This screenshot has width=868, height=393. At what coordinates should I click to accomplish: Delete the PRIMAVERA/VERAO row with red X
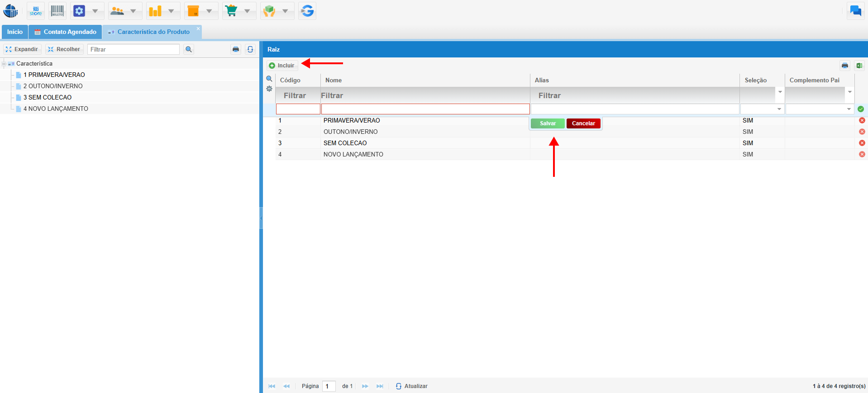[862, 120]
